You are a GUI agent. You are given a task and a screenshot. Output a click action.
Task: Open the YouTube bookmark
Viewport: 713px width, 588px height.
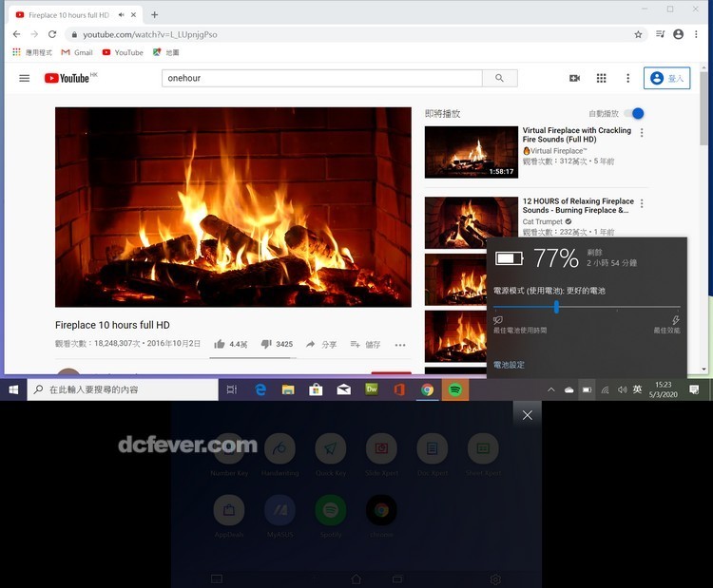(123, 52)
